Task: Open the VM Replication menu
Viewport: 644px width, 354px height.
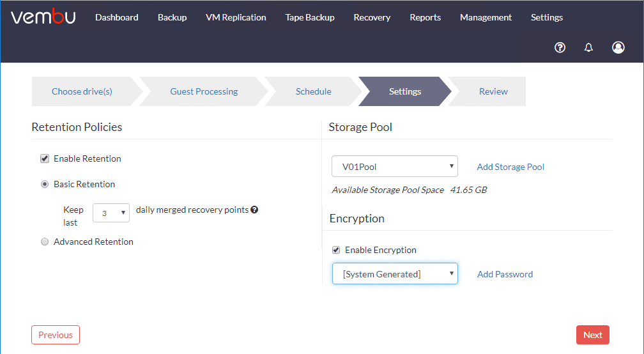Action: (x=236, y=17)
